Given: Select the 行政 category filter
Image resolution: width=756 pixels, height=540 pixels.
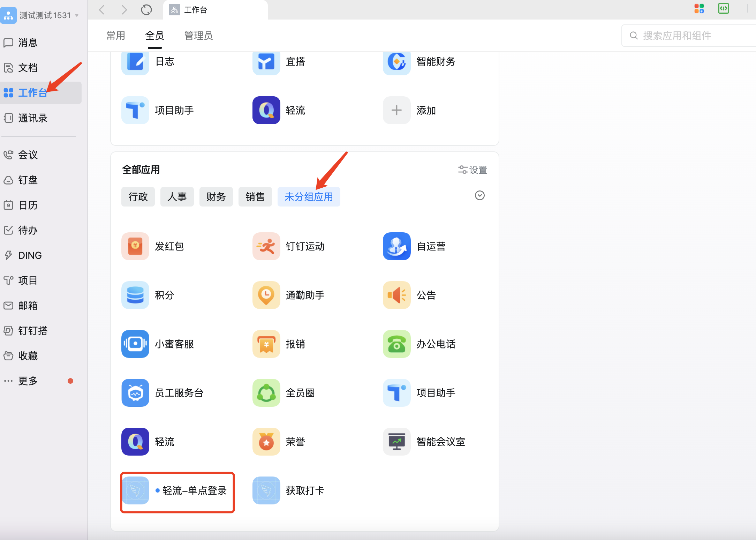Looking at the screenshot, I should [x=138, y=197].
